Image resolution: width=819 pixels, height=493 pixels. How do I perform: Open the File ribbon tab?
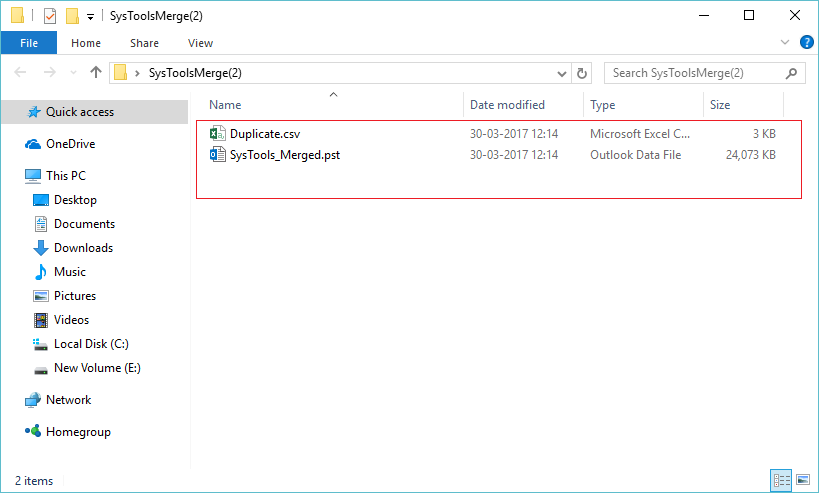point(29,43)
